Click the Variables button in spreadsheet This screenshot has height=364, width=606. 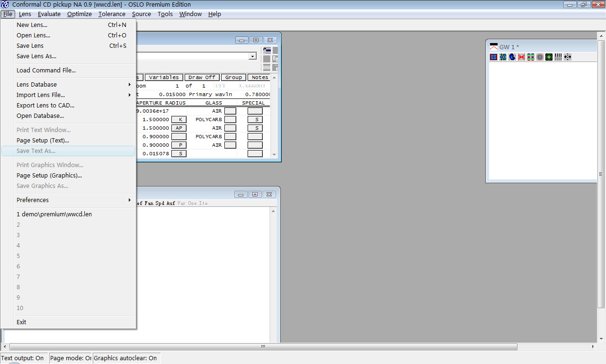[x=164, y=78]
